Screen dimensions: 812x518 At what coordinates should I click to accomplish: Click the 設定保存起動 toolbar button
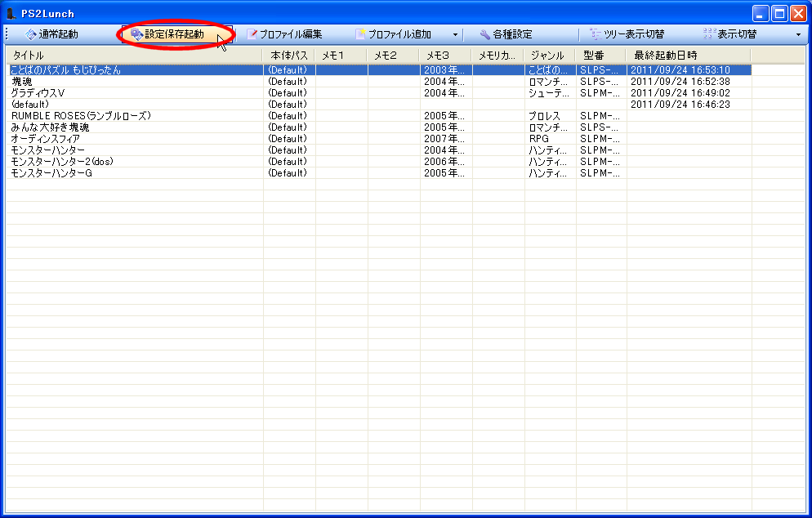tap(176, 34)
